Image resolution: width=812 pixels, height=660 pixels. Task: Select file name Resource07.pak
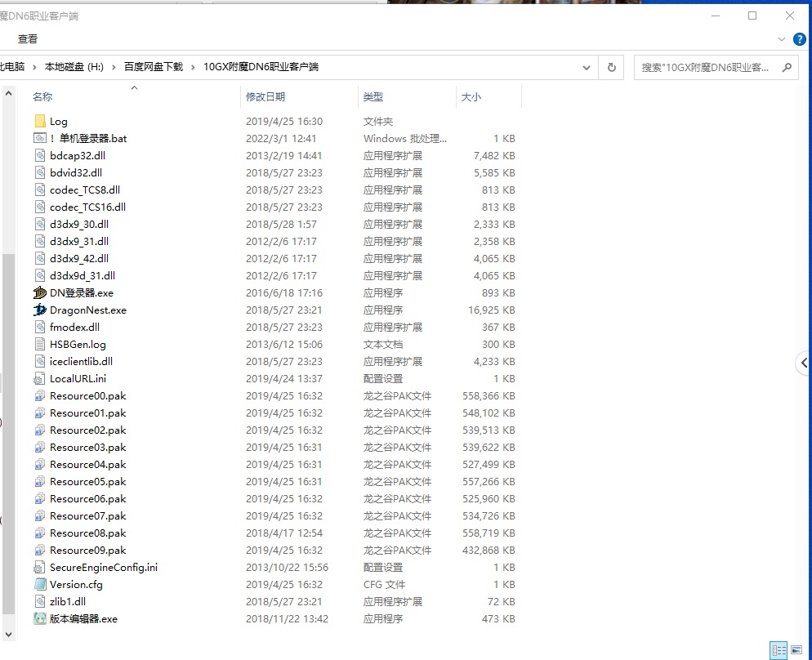pyautogui.click(x=88, y=515)
